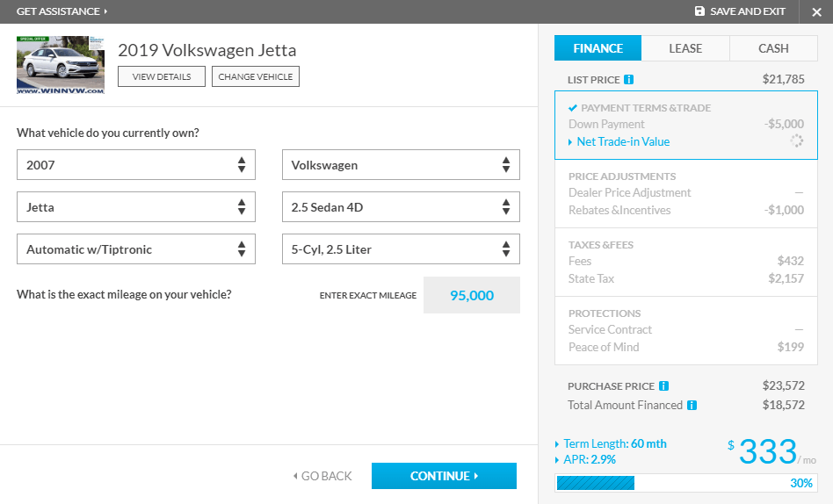Click the Taxes & Fees heading
This screenshot has width=833, height=504.
[601, 245]
